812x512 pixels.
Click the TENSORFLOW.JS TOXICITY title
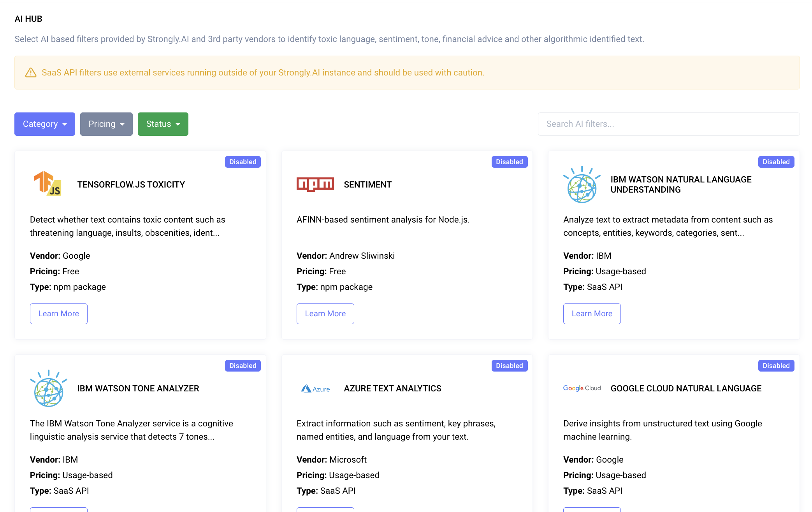coord(131,184)
